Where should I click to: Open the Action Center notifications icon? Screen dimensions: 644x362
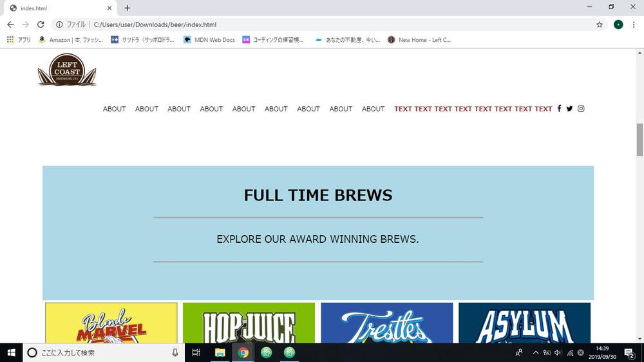point(629,352)
